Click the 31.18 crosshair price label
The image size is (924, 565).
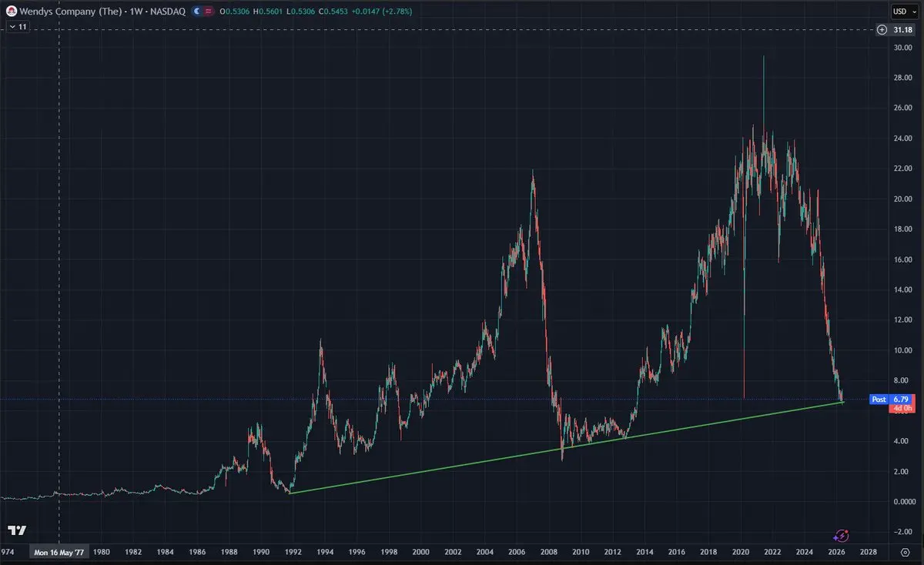click(902, 30)
